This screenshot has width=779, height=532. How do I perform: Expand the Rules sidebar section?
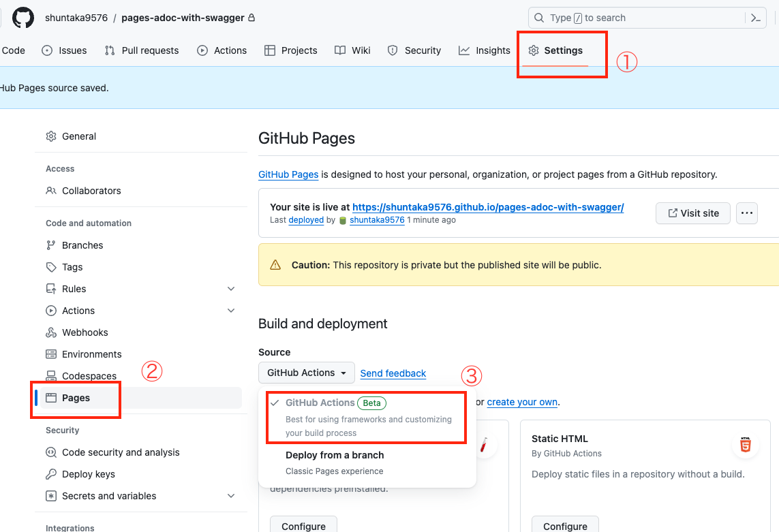(230, 288)
